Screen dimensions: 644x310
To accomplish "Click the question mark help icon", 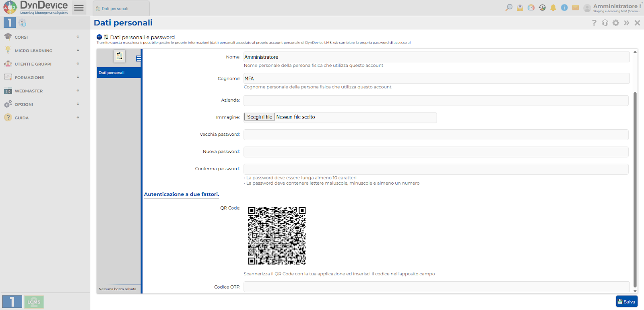I will click(594, 23).
